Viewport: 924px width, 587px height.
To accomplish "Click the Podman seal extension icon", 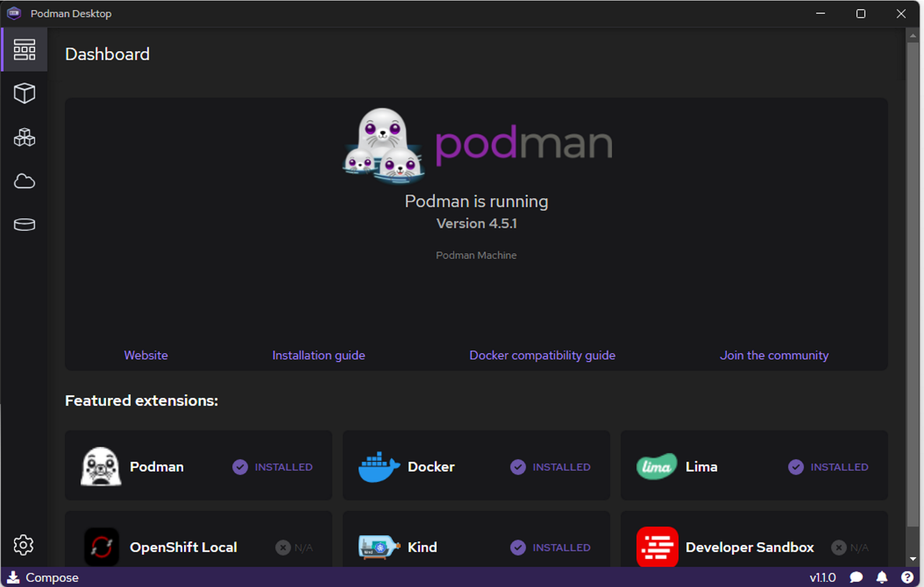I will pyautogui.click(x=101, y=466).
